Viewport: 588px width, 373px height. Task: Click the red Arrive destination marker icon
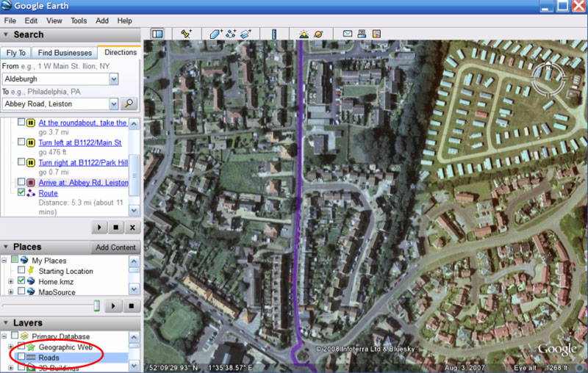[x=31, y=182]
